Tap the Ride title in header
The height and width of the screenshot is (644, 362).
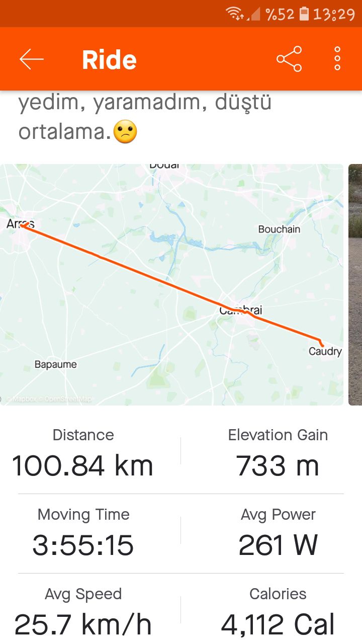(x=109, y=60)
